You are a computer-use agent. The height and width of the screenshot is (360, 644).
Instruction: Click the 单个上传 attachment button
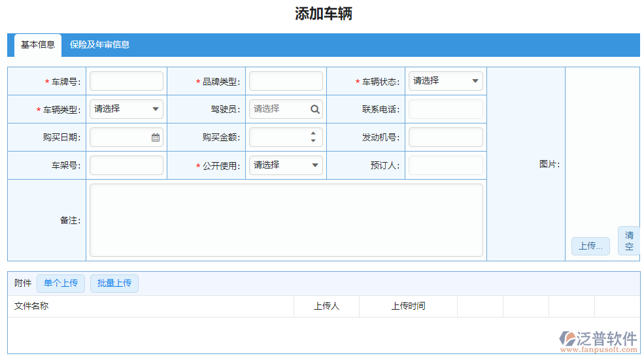click(61, 283)
